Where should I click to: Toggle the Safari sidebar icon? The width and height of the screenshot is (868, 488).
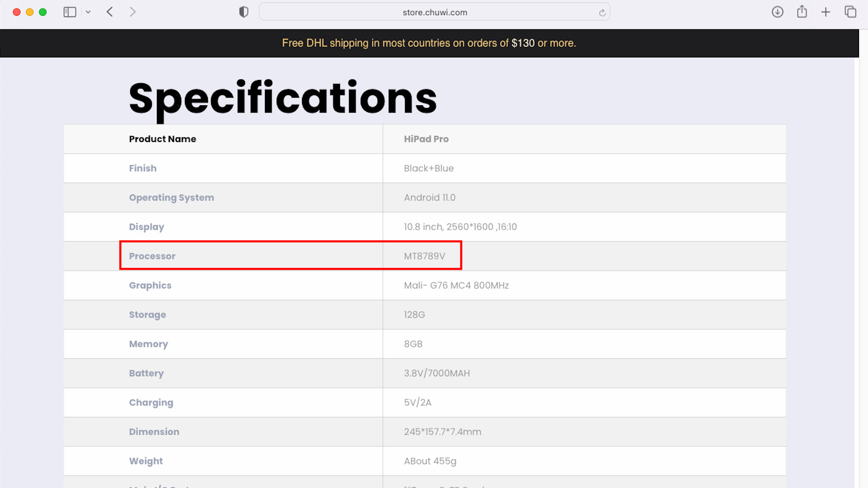[70, 12]
